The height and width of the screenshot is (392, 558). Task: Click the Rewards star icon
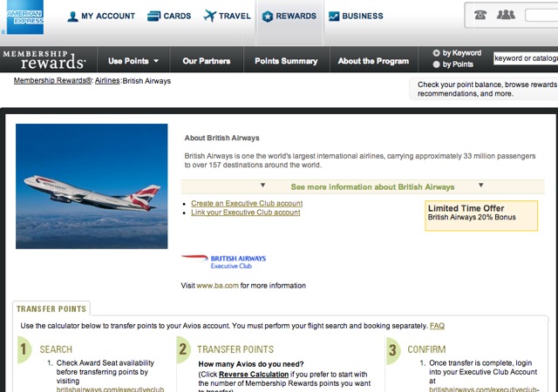(268, 17)
